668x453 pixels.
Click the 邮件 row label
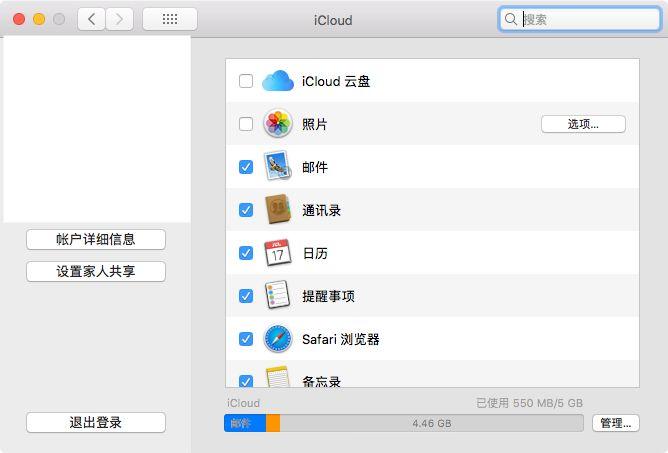pyautogui.click(x=315, y=167)
